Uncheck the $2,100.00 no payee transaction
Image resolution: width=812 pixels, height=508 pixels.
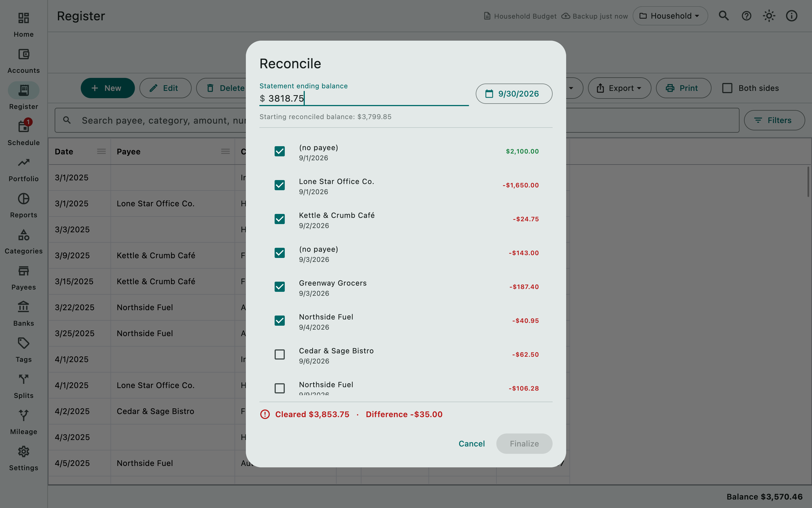(279, 152)
